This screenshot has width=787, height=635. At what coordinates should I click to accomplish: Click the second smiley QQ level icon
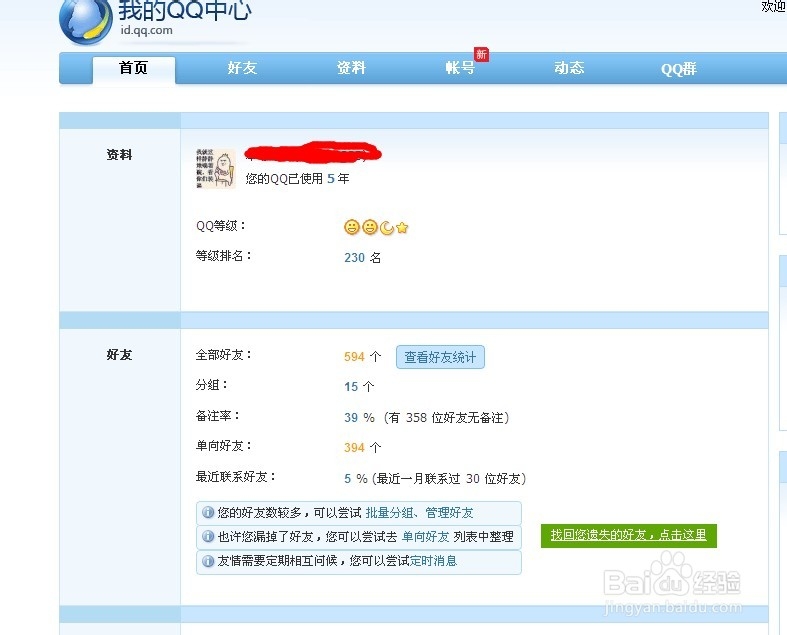click(x=369, y=227)
